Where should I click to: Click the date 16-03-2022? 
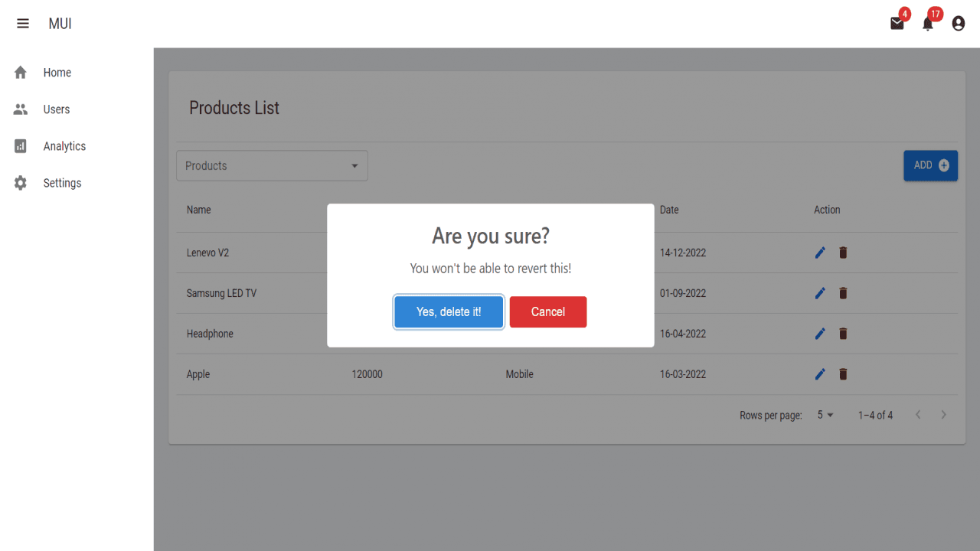coord(683,374)
